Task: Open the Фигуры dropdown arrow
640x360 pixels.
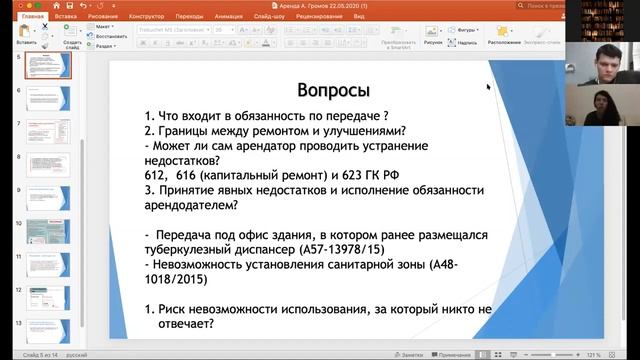Action: click(478, 30)
